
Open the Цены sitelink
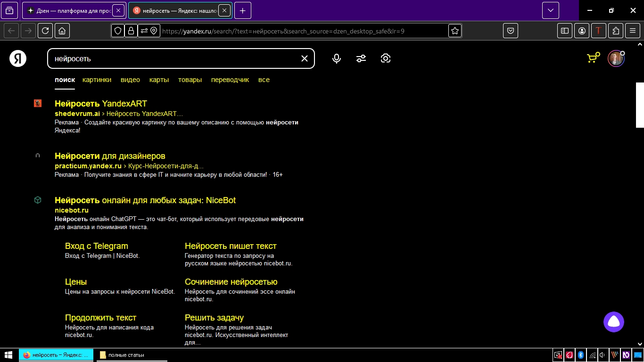(76, 282)
